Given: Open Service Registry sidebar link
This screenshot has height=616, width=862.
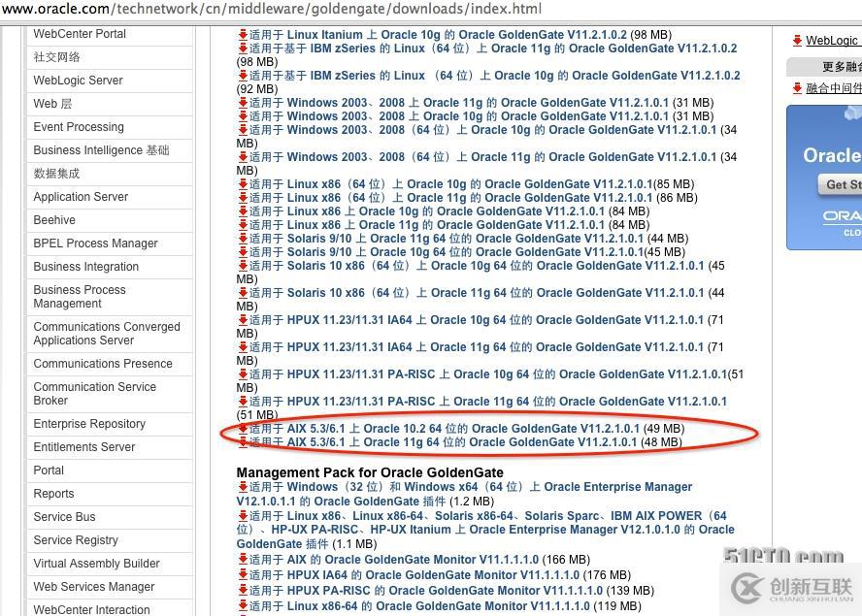Looking at the screenshot, I should 76,540.
